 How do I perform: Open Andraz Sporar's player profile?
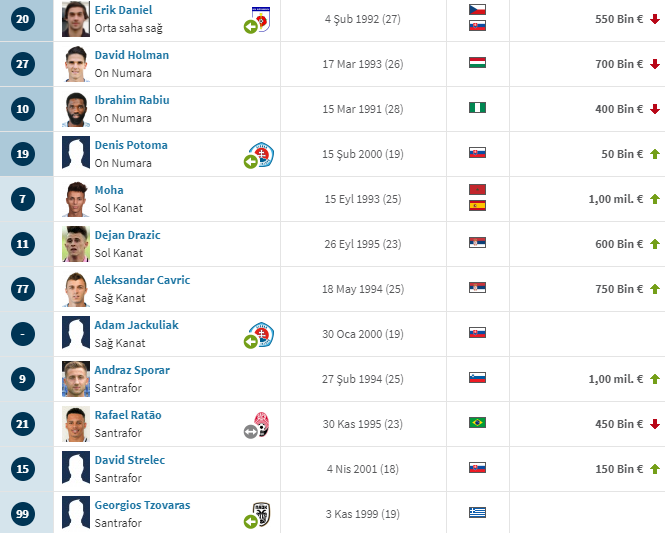pyautogui.click(x=131, y=370)
